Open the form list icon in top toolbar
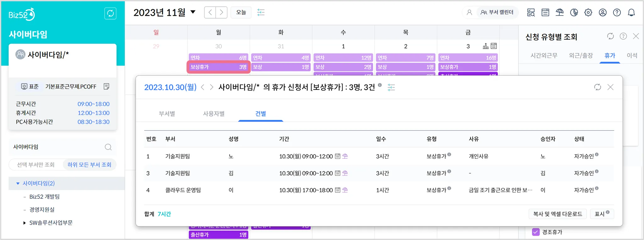644x240 pixels. point(545,13)
